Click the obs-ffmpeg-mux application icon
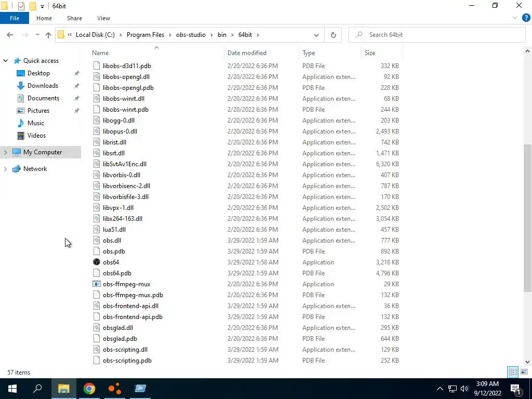Viewport: 532px width, 399px height. coord(97,284)
